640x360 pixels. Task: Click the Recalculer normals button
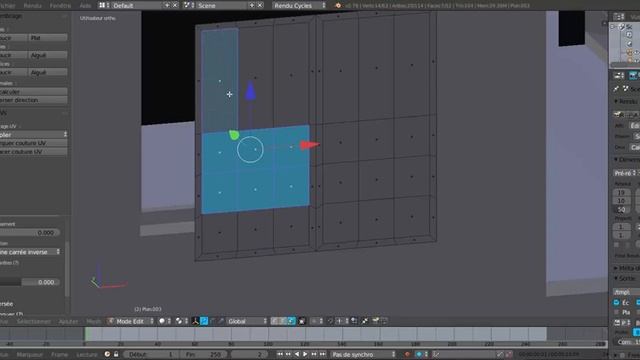[33, 92]
